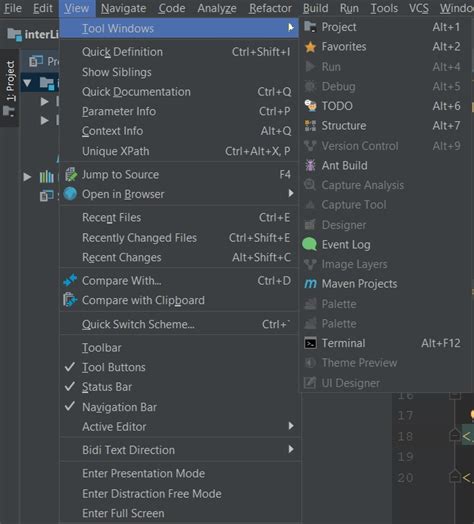Click the Tool Windows submenu arrow

(x=291, y=27)
